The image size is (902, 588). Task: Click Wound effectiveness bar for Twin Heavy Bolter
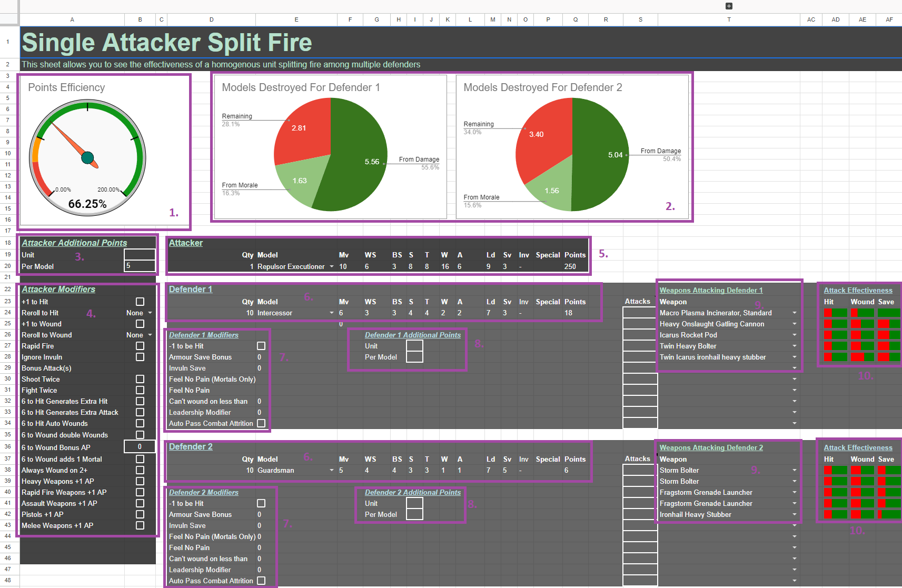(863, 346)
